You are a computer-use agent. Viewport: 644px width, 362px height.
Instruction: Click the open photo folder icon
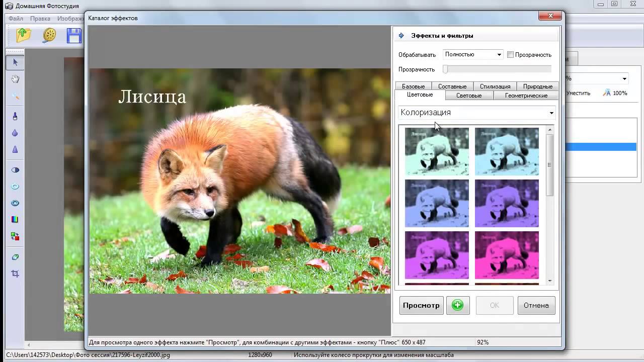(23, 35)
